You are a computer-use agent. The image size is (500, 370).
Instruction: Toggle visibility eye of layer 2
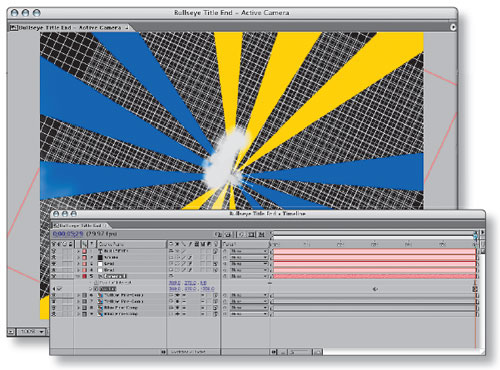(54, 257)
